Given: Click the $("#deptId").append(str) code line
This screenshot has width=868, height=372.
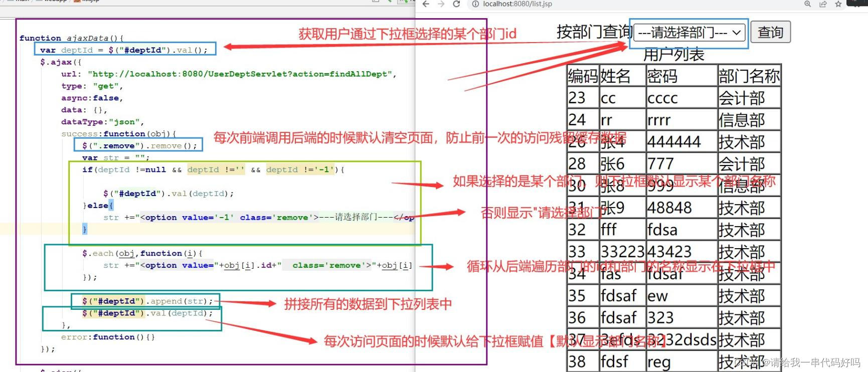Looking at the screenshot, I should [147, 301].
